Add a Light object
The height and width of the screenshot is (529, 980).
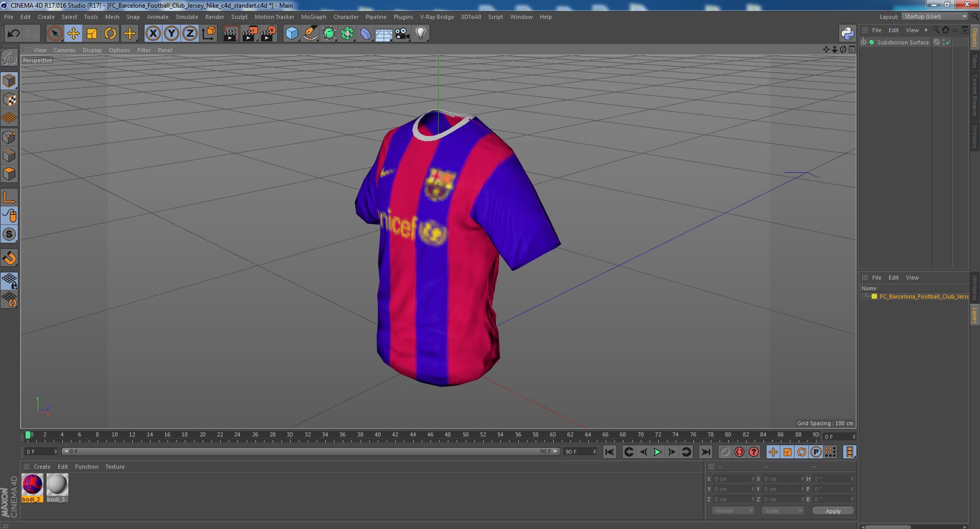click(x=421, y=34)
